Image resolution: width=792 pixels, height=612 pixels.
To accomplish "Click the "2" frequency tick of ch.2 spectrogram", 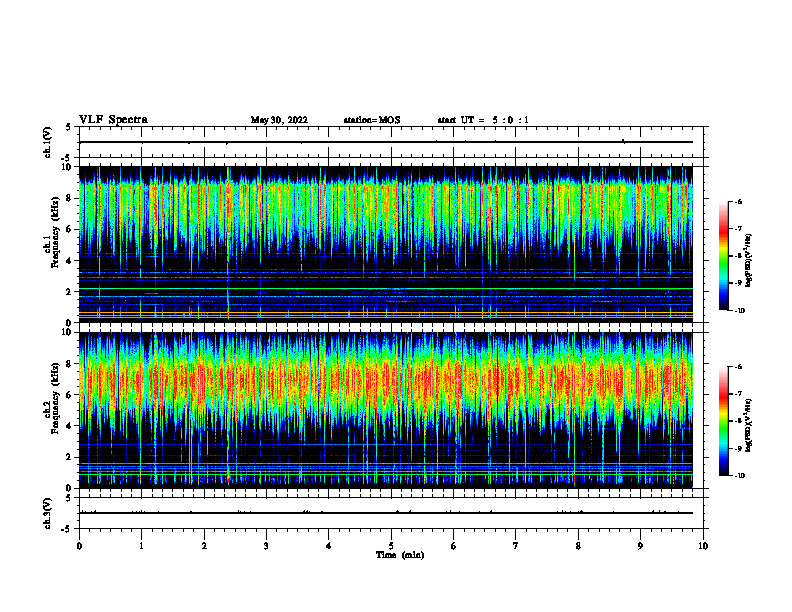I will point(69,457).
